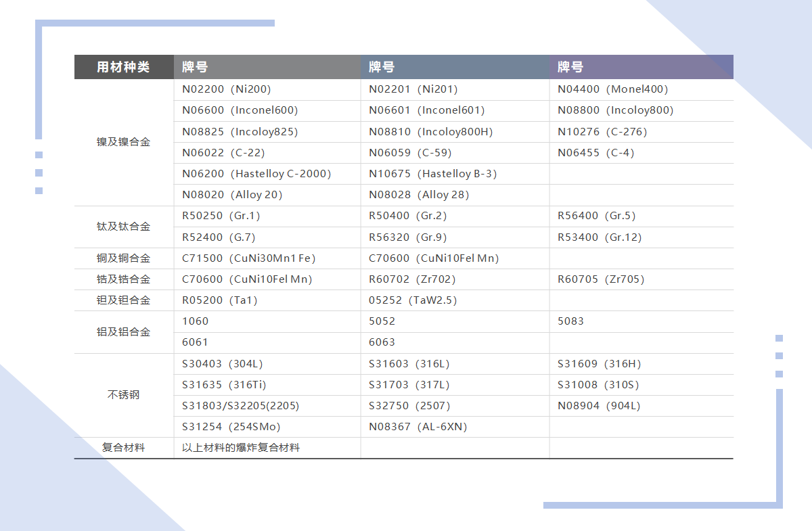Click the R05200 (Ta1) cell
Viewport: 812px width, 531px height.
pos(267,300)
